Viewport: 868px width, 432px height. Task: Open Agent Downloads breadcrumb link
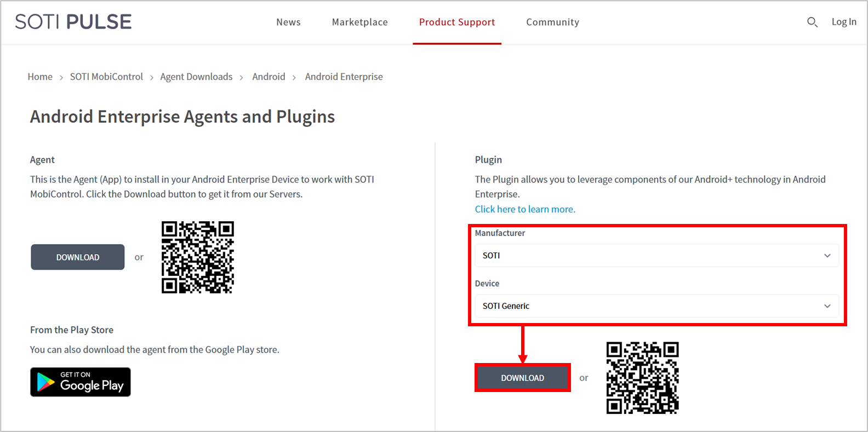196,77
